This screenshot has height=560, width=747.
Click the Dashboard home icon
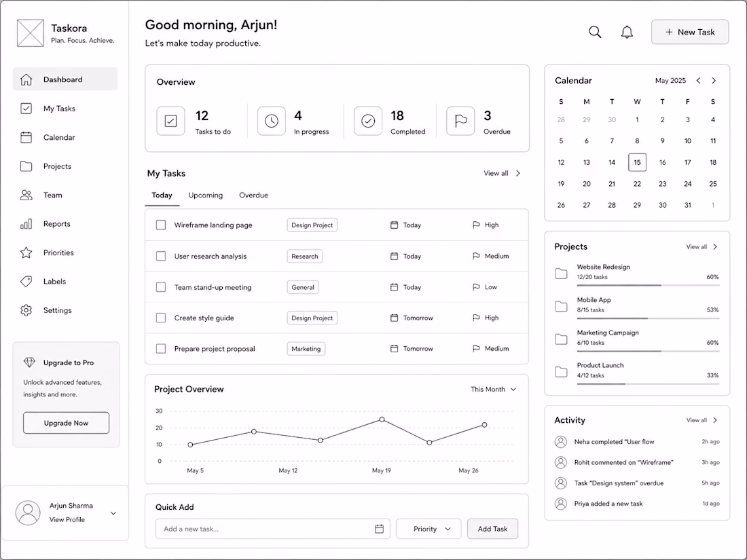click(26, 79)
